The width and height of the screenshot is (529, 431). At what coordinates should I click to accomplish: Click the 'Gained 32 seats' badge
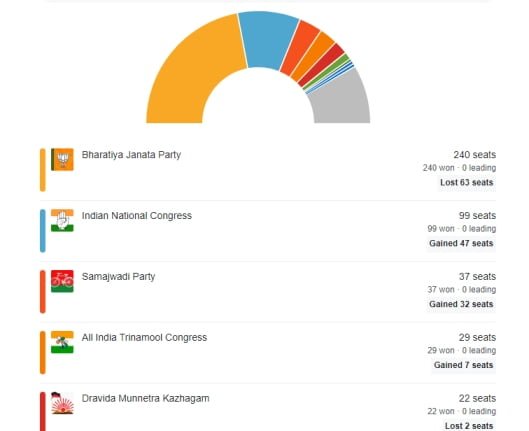[x=461, y=304]
